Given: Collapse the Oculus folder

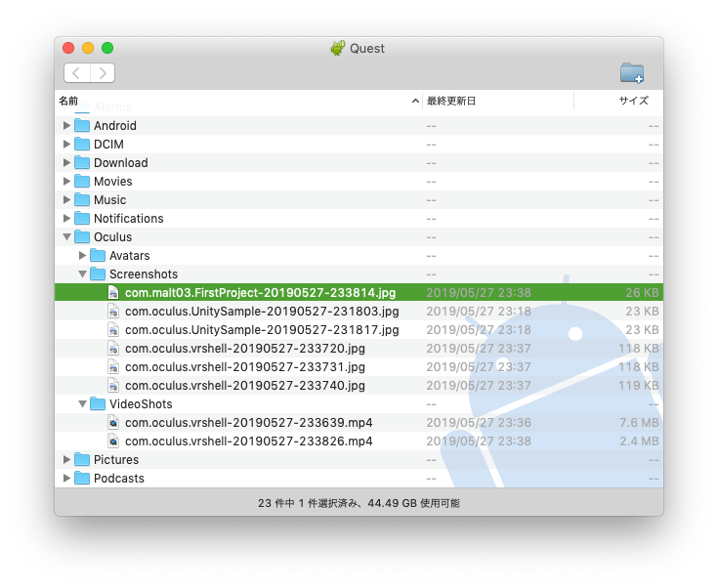Looking at the screenshot, I should 66,236.
